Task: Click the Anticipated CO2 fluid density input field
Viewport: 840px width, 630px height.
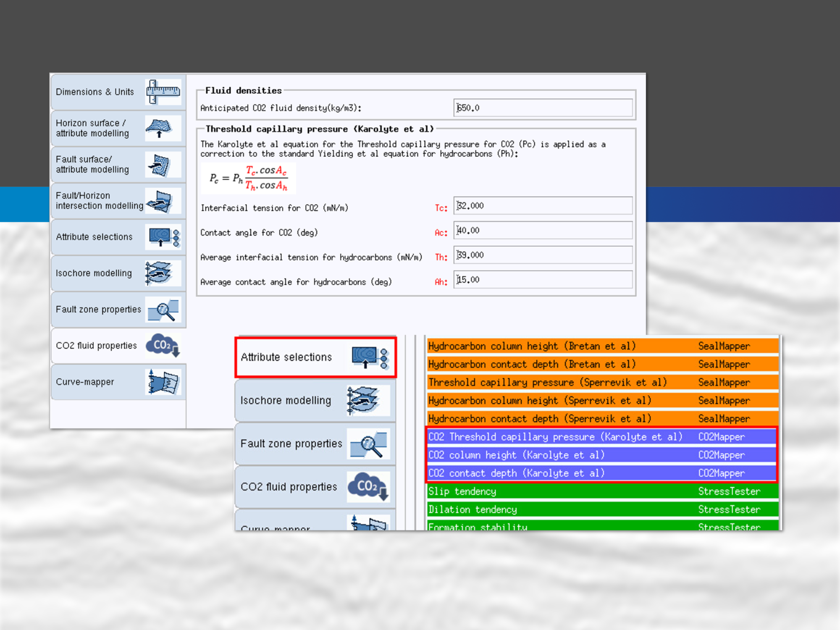Action: click(543, 108)
